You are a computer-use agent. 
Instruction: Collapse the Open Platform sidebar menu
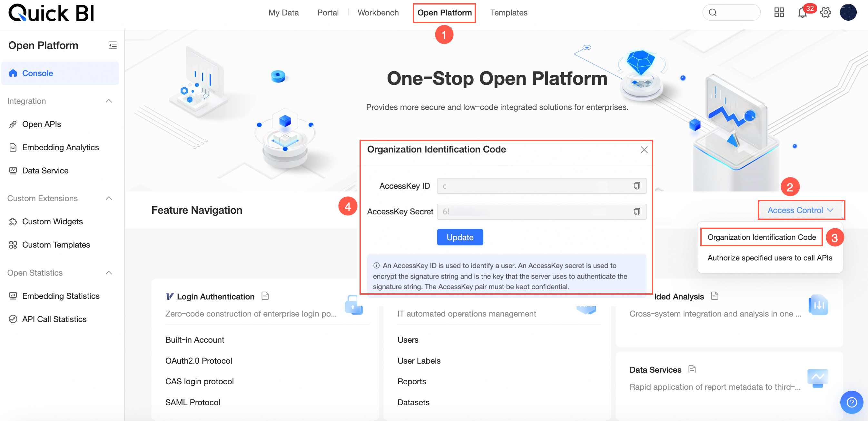[113, 45]
